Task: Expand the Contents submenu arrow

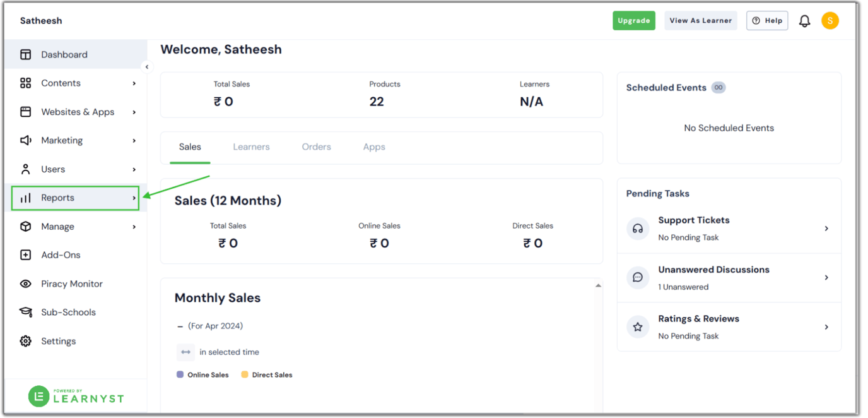Action: click(x=134, y=83)
